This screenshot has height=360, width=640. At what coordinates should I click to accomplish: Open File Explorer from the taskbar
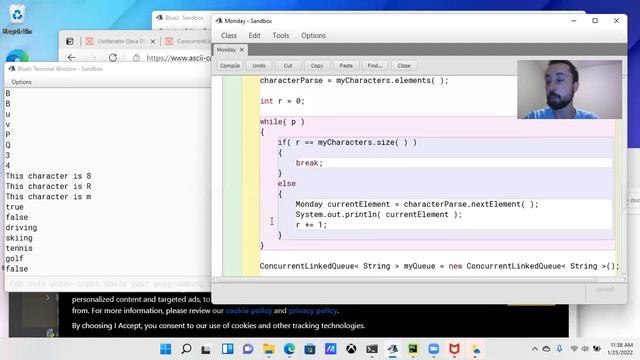269,349
